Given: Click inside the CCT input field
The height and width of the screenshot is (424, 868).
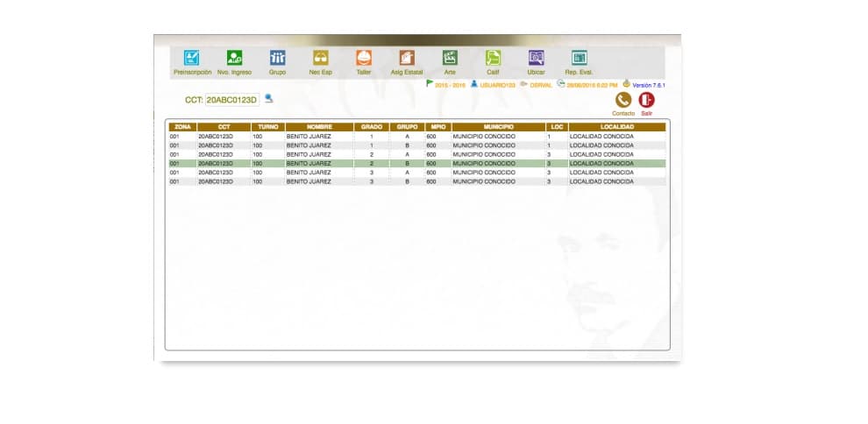Looking at the screenshot, I should click(x=231, y=101).
